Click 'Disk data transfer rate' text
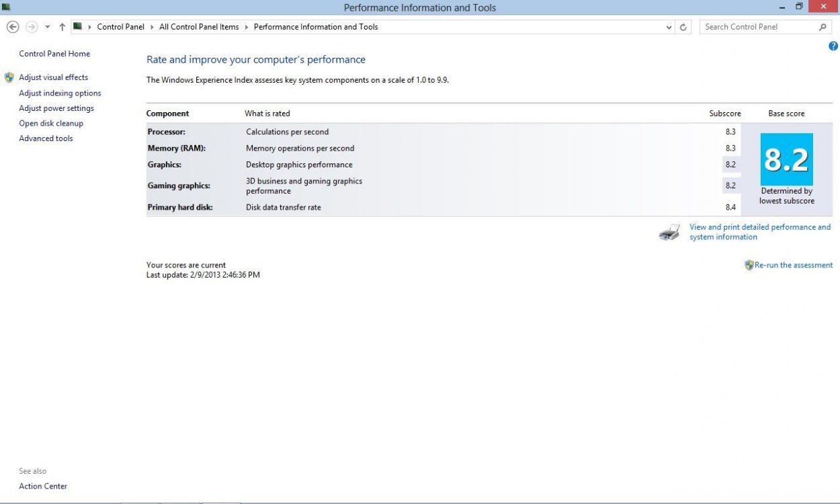The width and height of the screenshot is (840, 504). pyautogui.click(x=284, y=208)
